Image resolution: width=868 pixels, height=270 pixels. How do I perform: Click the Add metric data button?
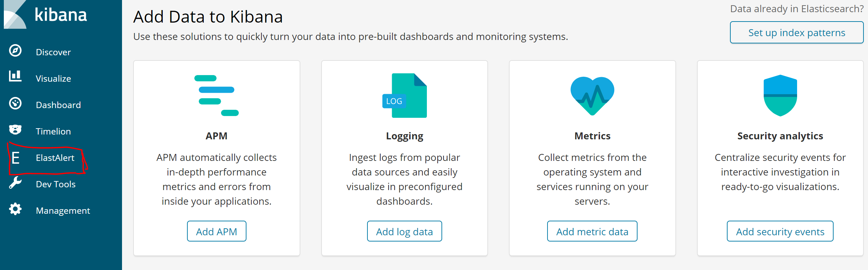592,231
